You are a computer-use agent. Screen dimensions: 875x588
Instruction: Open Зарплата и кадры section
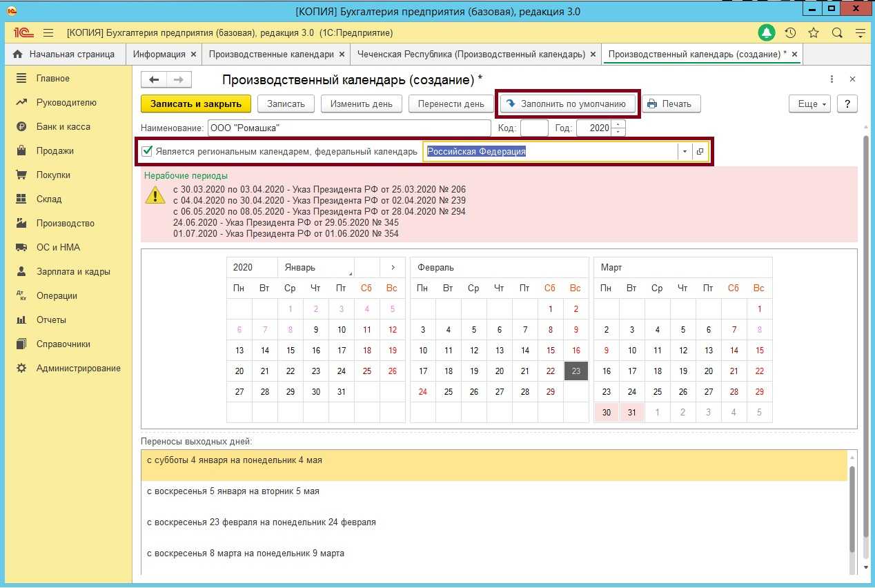click(x=73, y=271)
